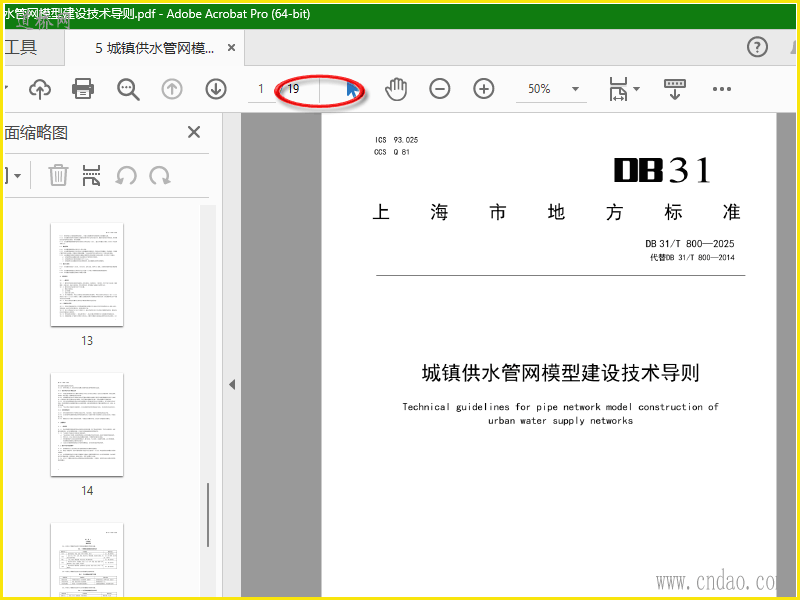The height and width of the screenshot is (600, 800).
Task: Zoom in with the plus icon
Action: click(484, 89)
